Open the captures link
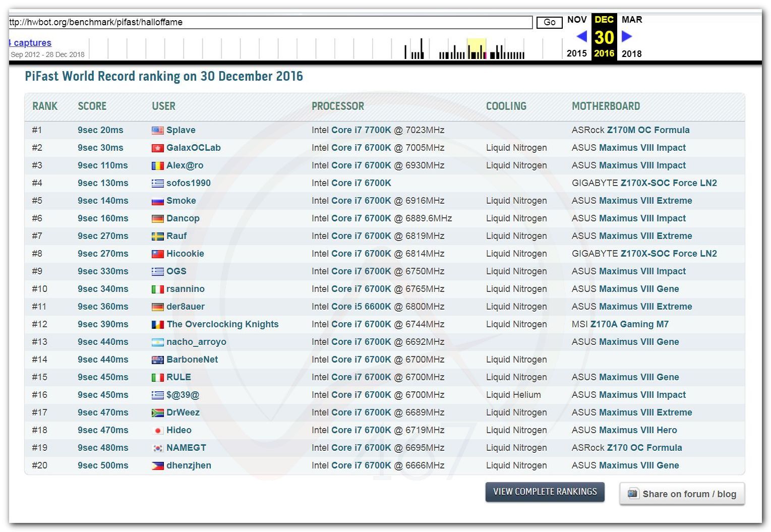771x532 pixels. 30,43
